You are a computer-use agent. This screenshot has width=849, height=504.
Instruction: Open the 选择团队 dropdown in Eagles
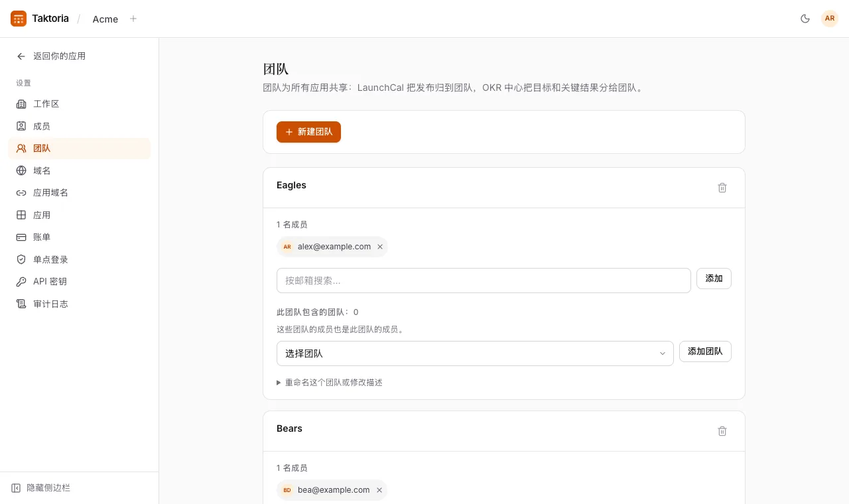tap(475, 353)
